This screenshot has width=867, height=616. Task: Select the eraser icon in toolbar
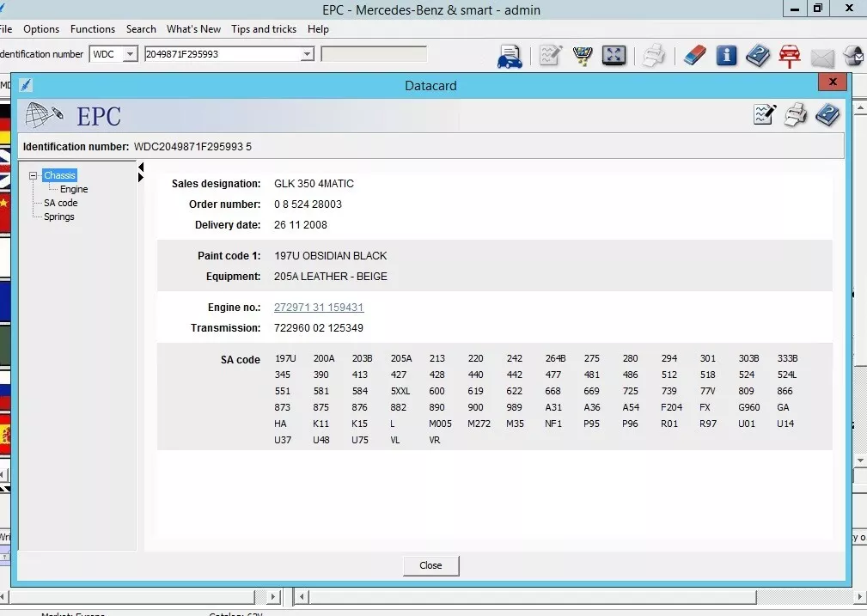tap(694, 55)
